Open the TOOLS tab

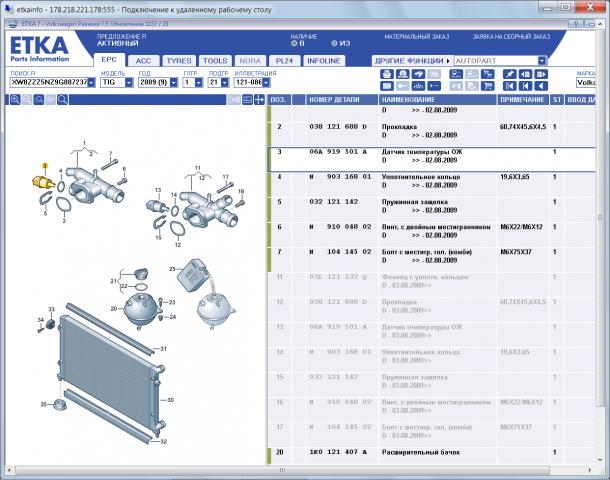[215, 61]
